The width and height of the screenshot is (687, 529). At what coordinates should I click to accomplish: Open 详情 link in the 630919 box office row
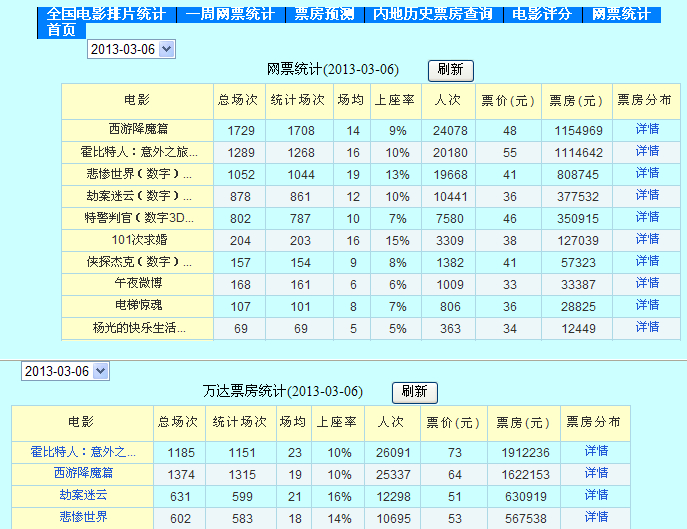[x=596, y=495]
